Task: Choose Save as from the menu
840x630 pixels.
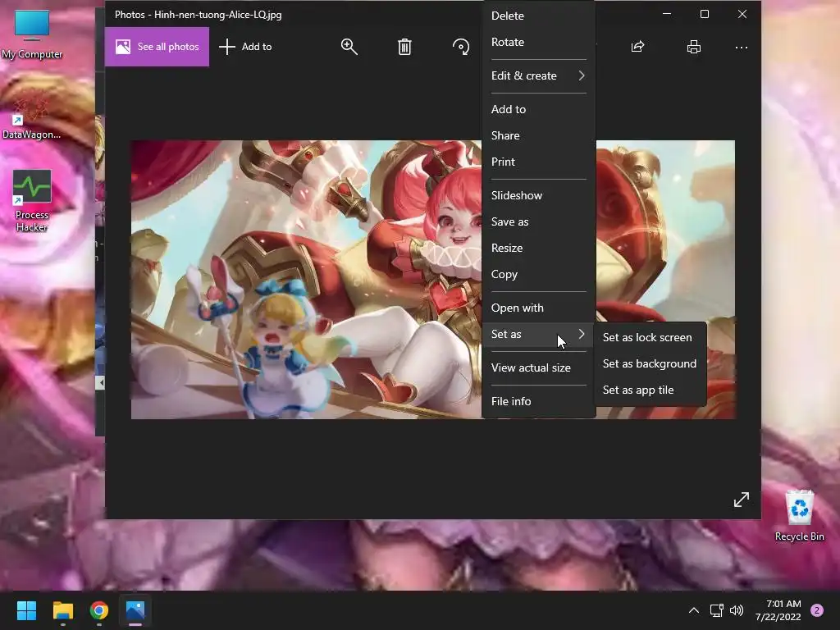Action: pyautogui.click(x=538, y=221)
